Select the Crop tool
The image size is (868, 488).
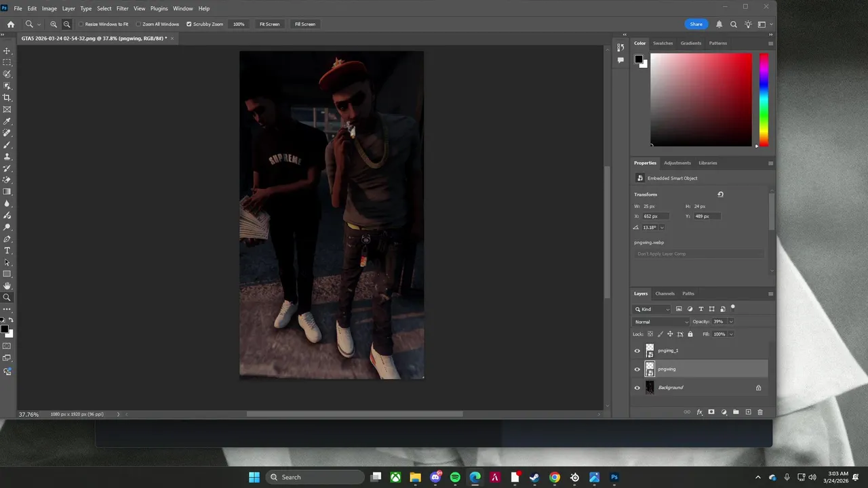pos(7,98)
